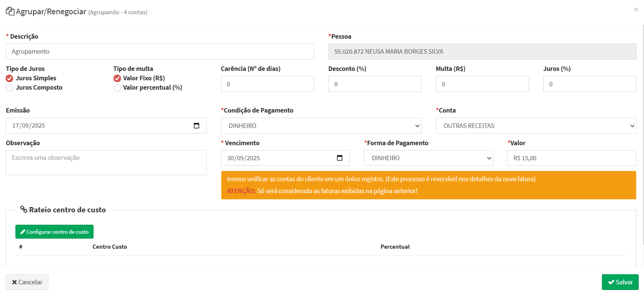The height and width of the screenshot is (296, 644).
Task: Open the Emissão date picker calendar icon
Action: 196,126
